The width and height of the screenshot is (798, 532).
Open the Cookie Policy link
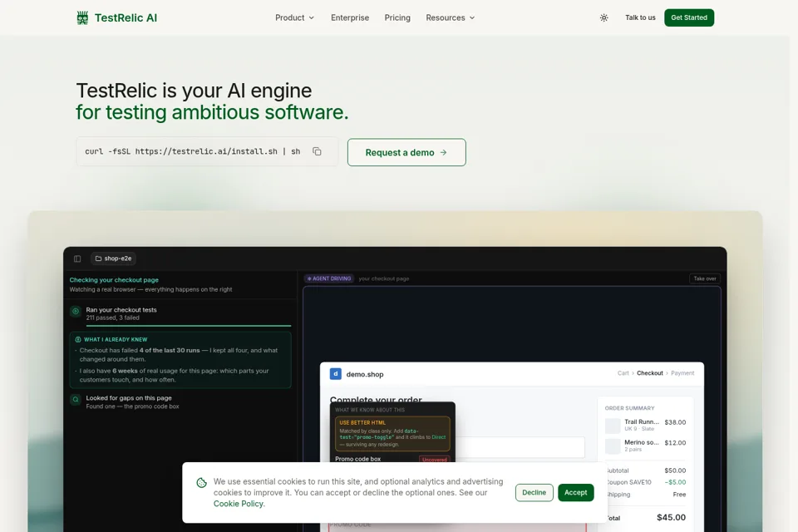coord(239,504)
